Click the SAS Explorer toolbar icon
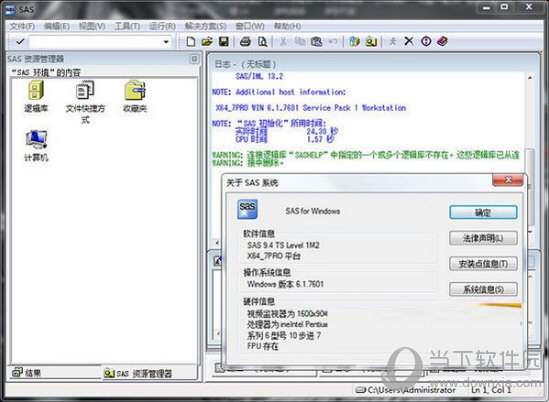Screen dimensions: 549x402 (371, 42)
